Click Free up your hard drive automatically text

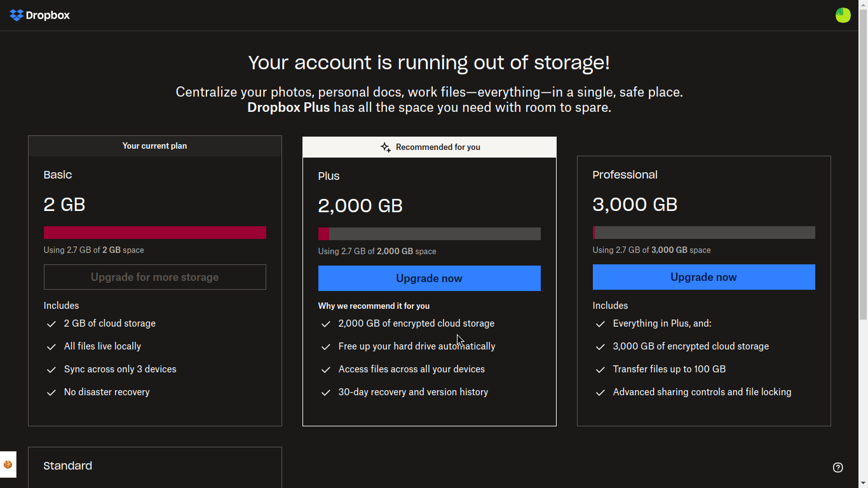[x=417, y=346]
